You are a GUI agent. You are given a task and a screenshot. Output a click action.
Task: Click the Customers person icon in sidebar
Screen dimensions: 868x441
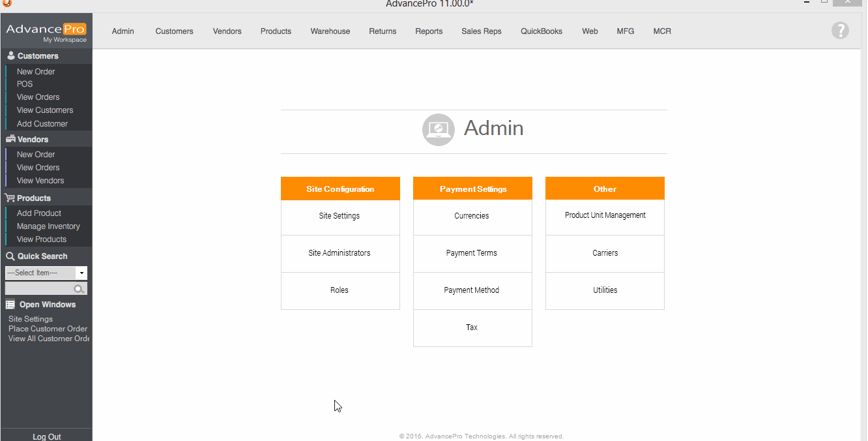click(x=10, y=56)
